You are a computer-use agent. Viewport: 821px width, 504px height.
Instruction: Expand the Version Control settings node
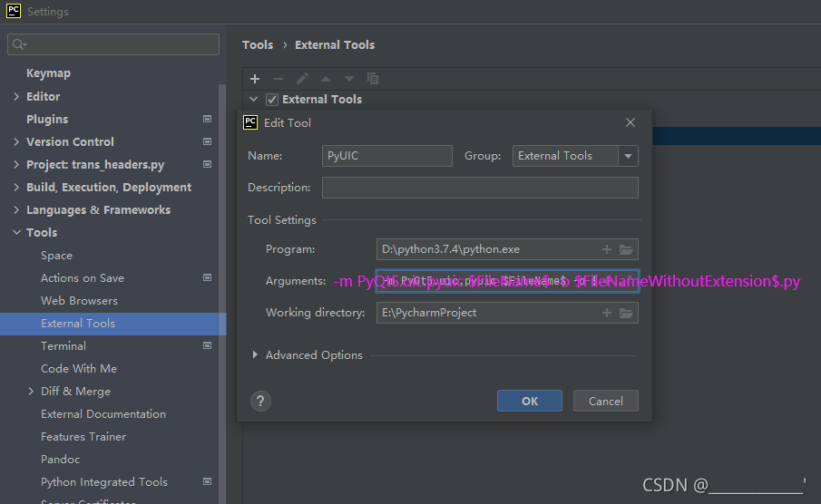click(x=16, y=142)
